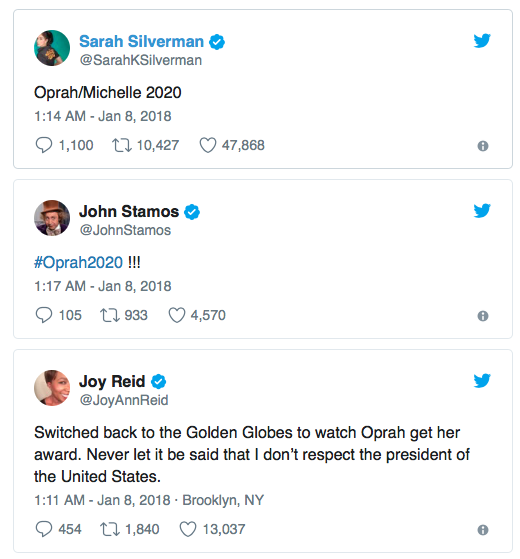Open the 1:14 AM - Jan 8, 2018 timestamp
520x559 pixels.
103,116
